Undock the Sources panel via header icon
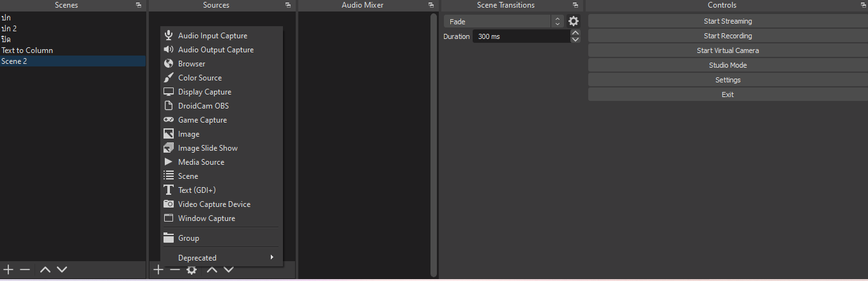 coord(288,5)
